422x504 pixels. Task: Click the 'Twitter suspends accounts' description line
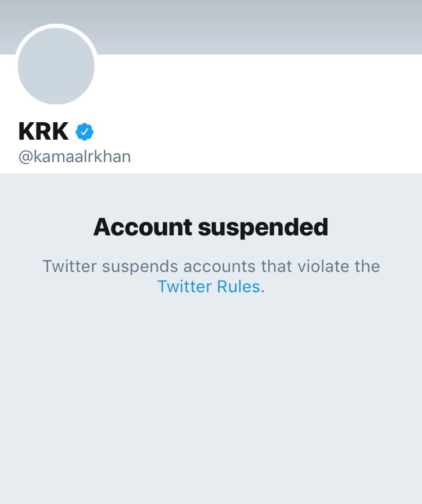coord(211,266)
